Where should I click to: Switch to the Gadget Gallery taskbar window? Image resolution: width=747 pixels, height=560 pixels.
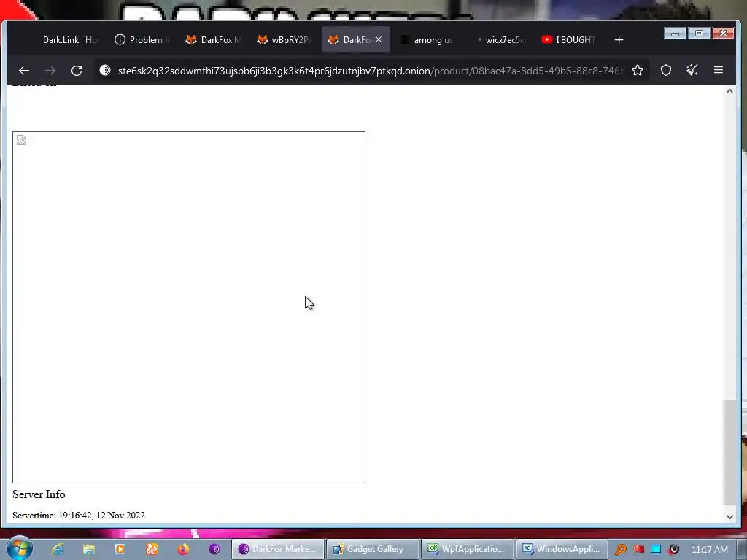(x=373, y=549)
